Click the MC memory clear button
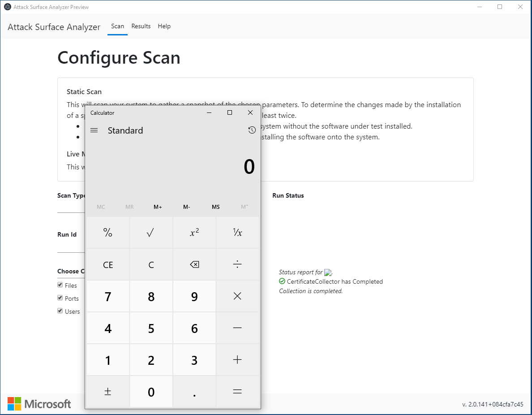The image size is (532, 415). click(101, 207)
